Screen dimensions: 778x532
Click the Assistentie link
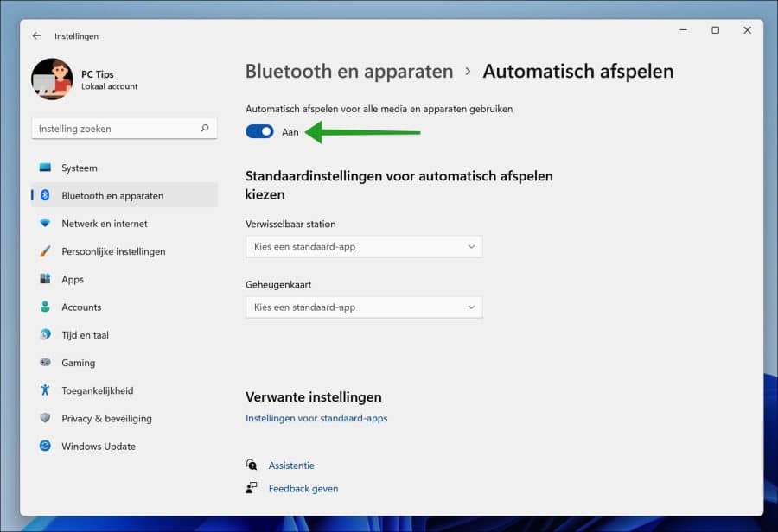pos(291,465)
